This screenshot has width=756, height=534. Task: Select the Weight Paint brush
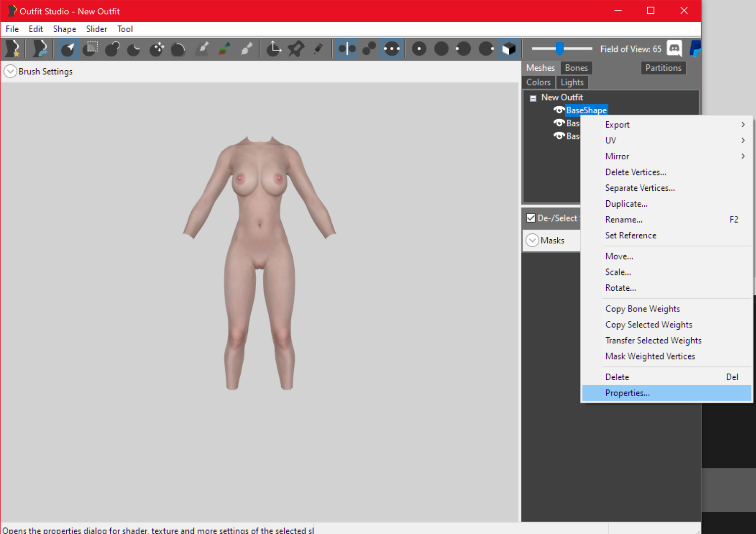tap(202, 48)
